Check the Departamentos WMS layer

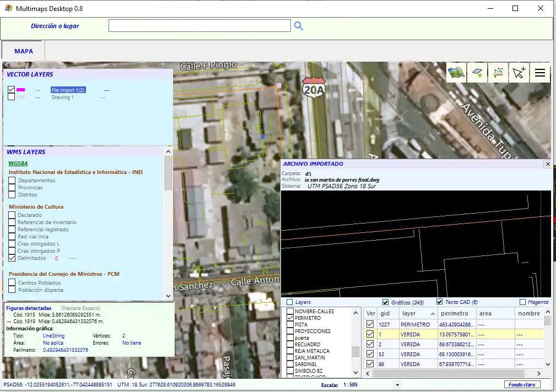click(x=12, y=181)
